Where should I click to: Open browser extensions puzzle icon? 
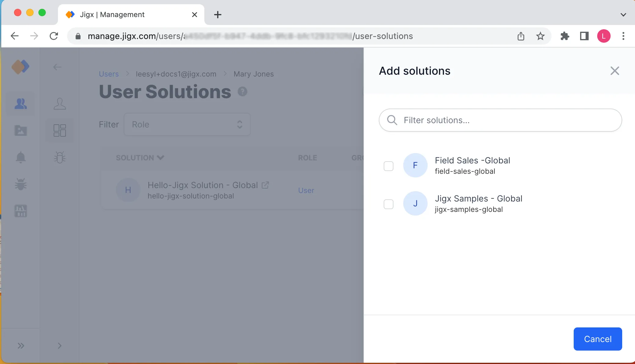565,36
